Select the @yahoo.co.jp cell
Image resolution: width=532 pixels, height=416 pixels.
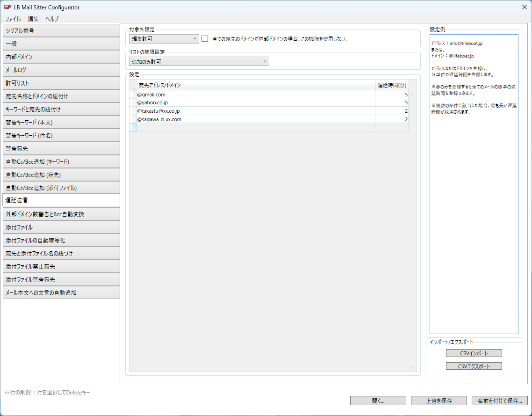(x=256, y=102)
